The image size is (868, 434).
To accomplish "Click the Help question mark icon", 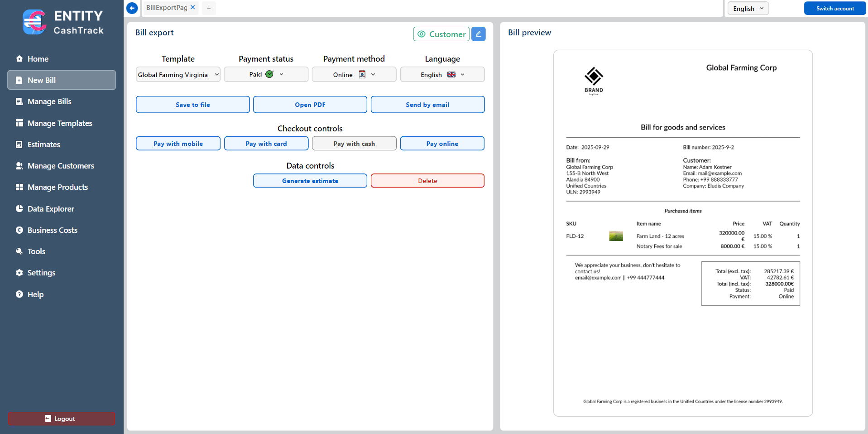I will (19, 294).
